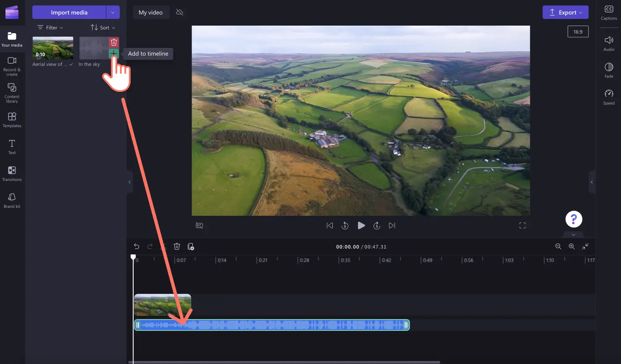Screen dimensions: 621x364
Task: Click the horizontal timeline scrollbar
Action: (284, 362)
